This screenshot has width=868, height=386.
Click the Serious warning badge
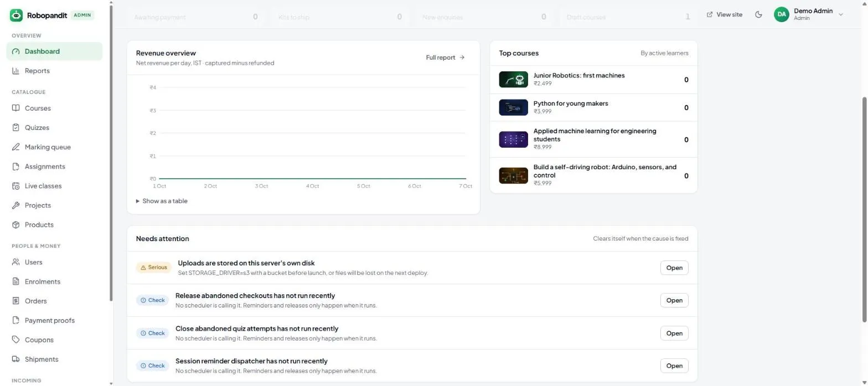pos(154,268)
